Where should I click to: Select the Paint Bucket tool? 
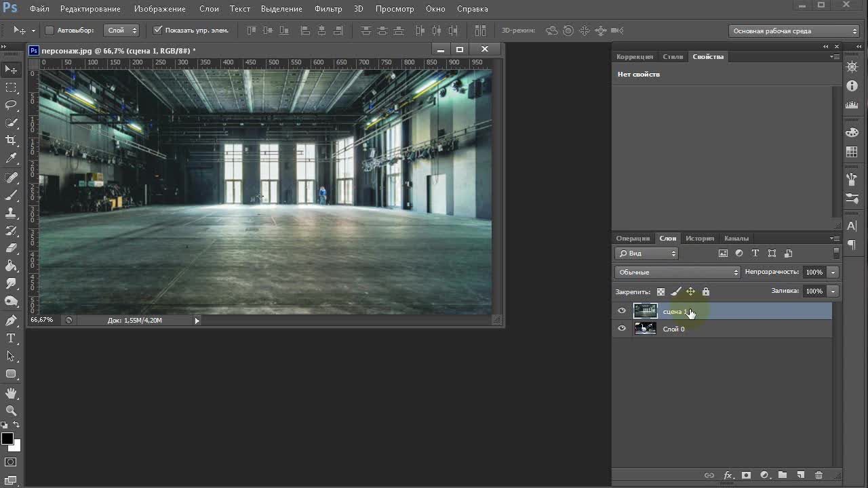coord(11,266)
